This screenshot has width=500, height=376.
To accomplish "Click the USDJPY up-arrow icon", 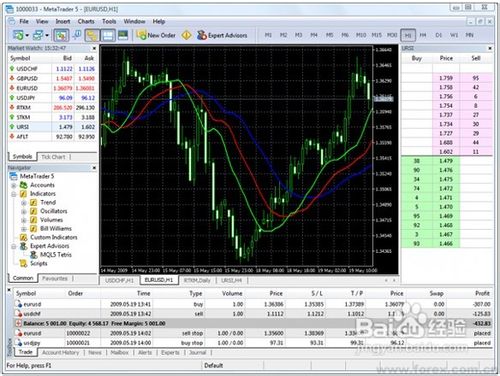I will pyautogui.click(x=12, y=98).
